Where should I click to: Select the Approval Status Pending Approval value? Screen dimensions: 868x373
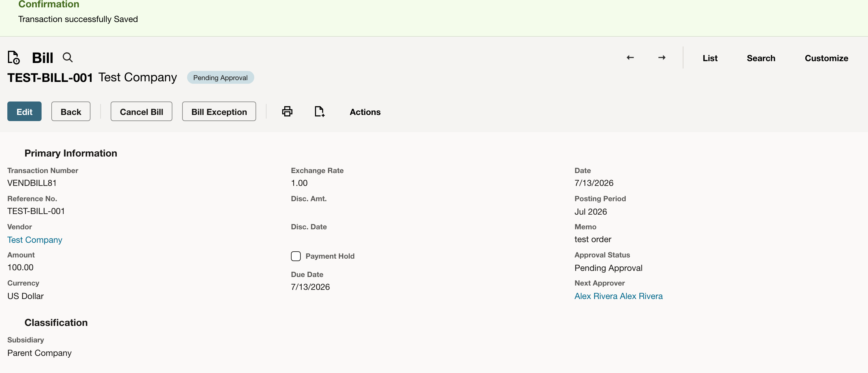pos(608,268)
